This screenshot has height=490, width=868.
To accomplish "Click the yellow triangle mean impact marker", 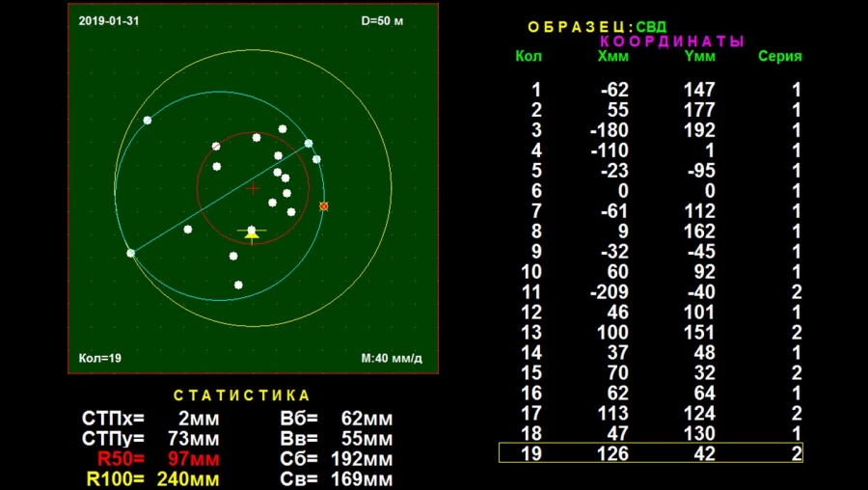I will 252,233.
